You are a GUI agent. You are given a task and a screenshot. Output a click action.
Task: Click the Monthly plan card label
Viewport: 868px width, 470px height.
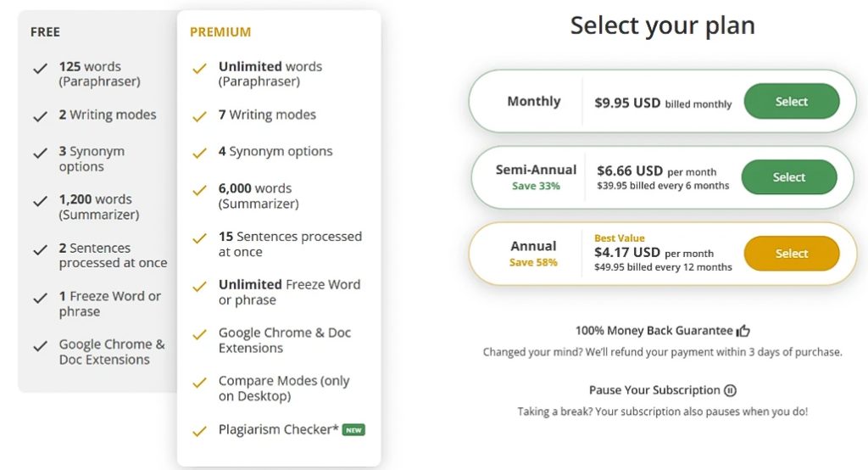point(533,102)
